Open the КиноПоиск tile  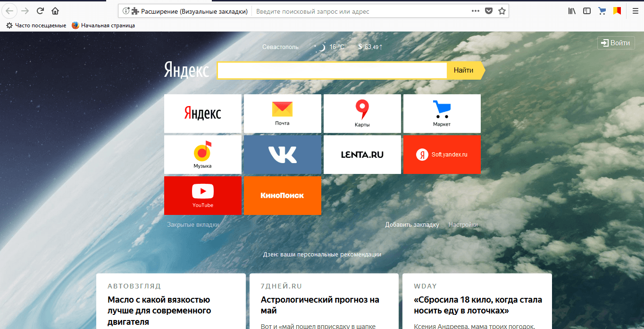283,196
